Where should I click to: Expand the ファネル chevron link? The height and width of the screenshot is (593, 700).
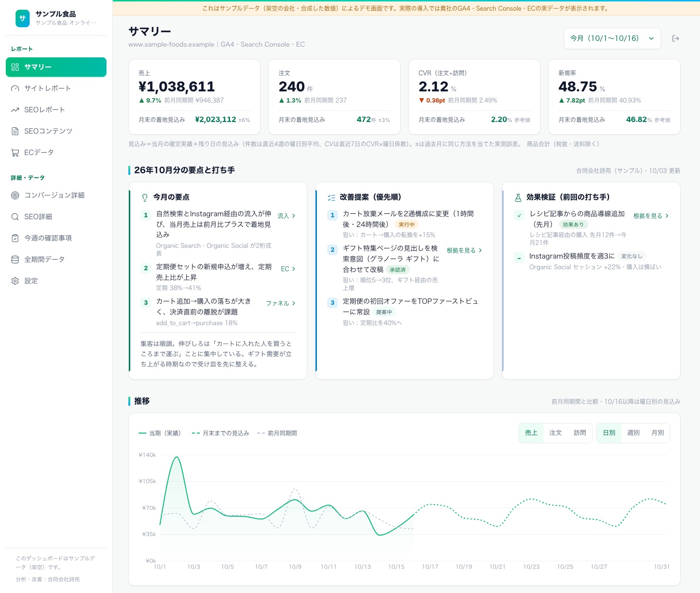point(281,303)
